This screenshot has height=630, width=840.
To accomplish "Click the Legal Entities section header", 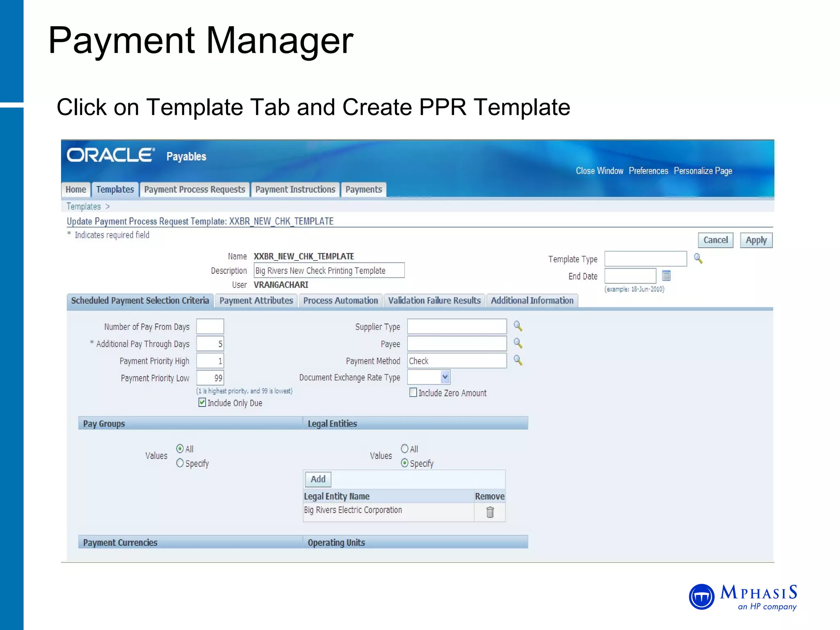I will (415, 423).
